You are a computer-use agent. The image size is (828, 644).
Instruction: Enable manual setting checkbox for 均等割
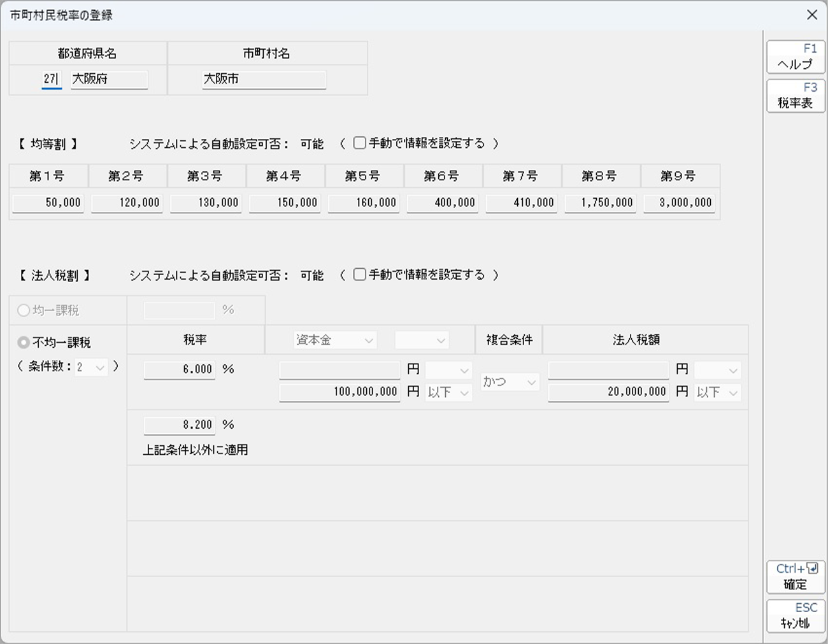pyautogui.click(x=360, y=143)
